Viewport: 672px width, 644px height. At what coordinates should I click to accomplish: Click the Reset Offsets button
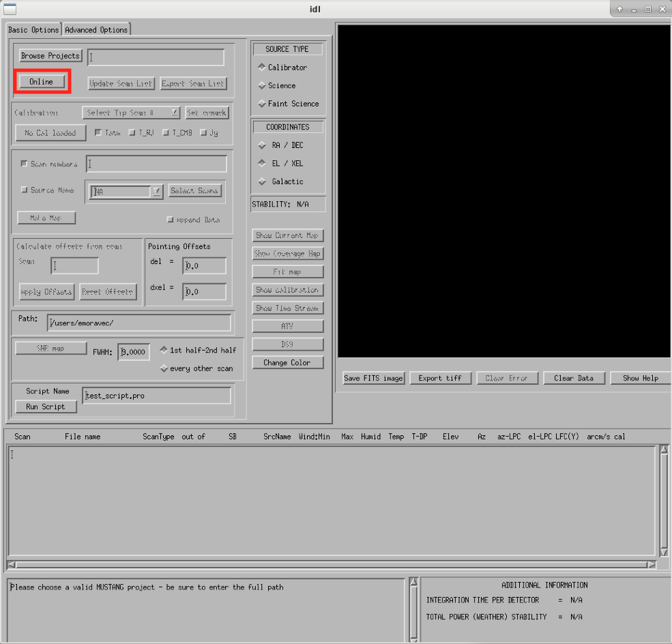pyautogui.click(x=108, y=292)
